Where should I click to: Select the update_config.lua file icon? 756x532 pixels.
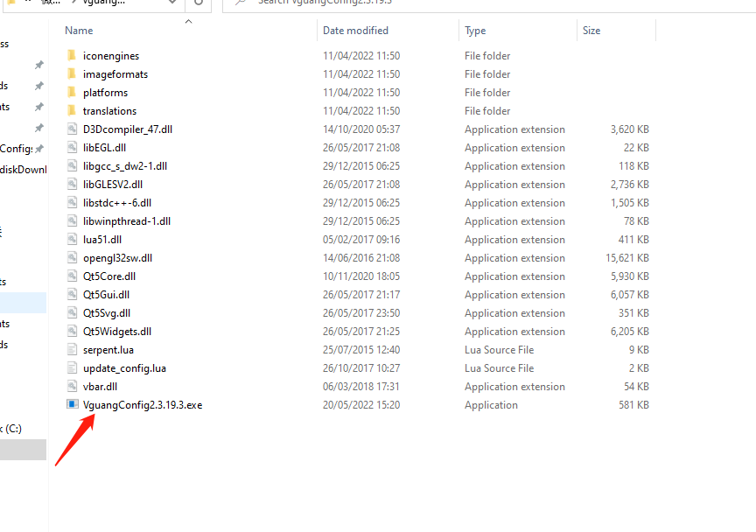coord(72,368)
